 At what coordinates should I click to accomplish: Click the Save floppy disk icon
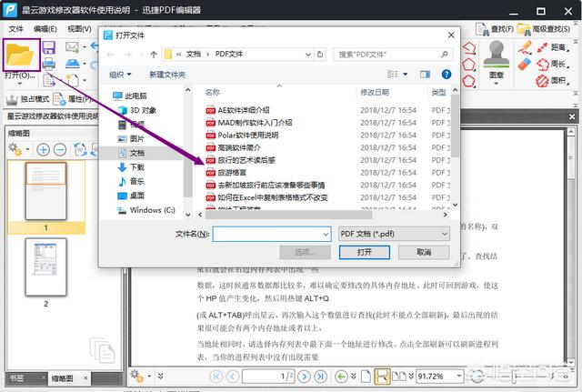coord(48,48)
